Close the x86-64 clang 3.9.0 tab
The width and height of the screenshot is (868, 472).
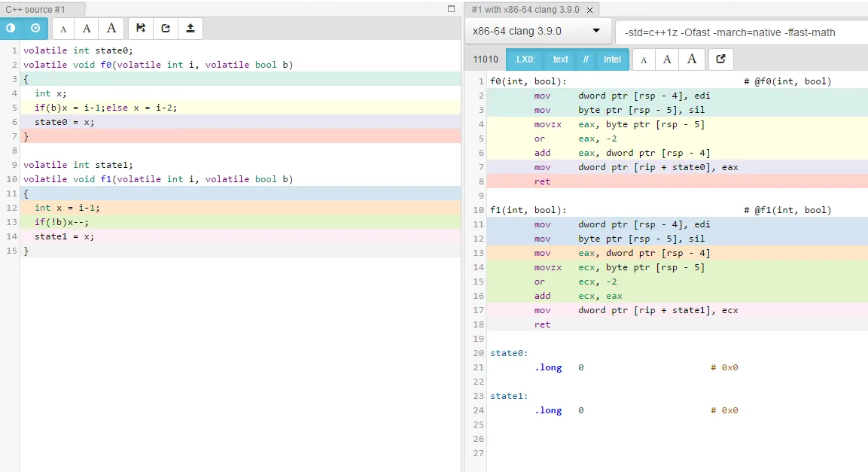[x=589, y=11]
